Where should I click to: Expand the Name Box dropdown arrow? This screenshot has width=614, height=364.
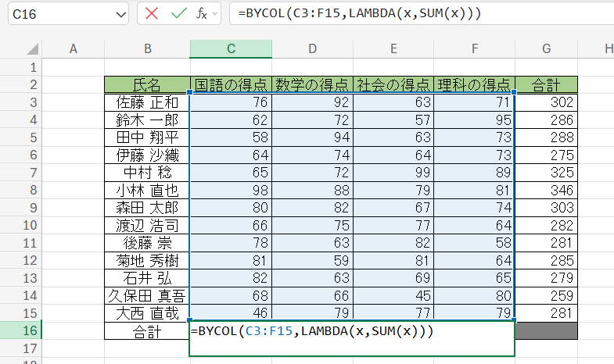coord(120,15)
